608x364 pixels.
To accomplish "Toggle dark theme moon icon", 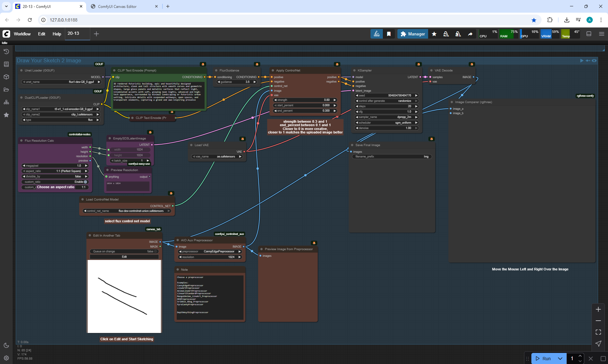I will click(6, 345).
